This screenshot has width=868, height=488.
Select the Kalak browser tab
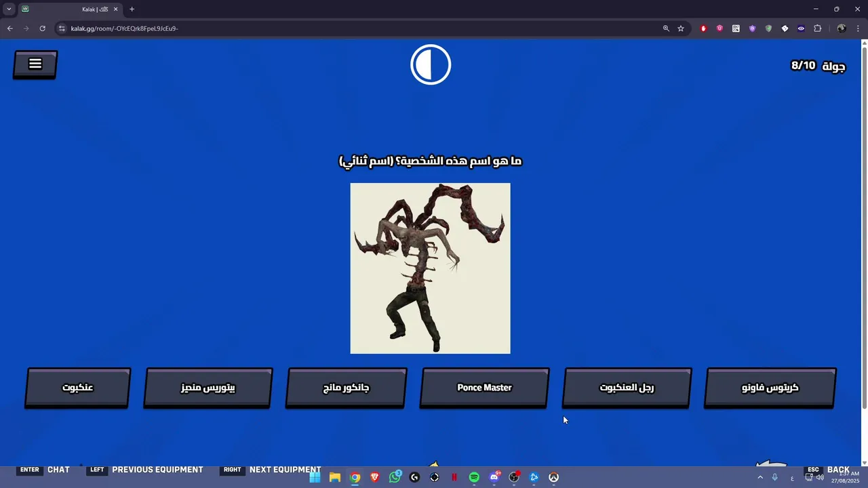point(70,9)
